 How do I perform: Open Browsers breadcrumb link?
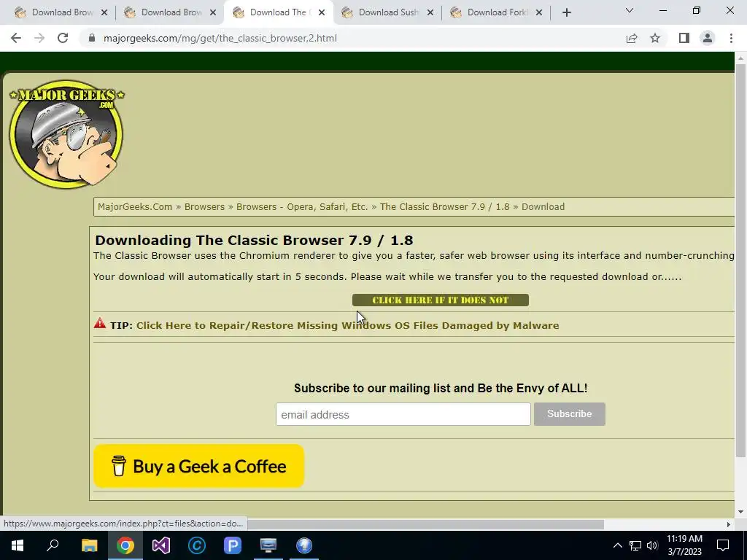(x=204, y=206)
